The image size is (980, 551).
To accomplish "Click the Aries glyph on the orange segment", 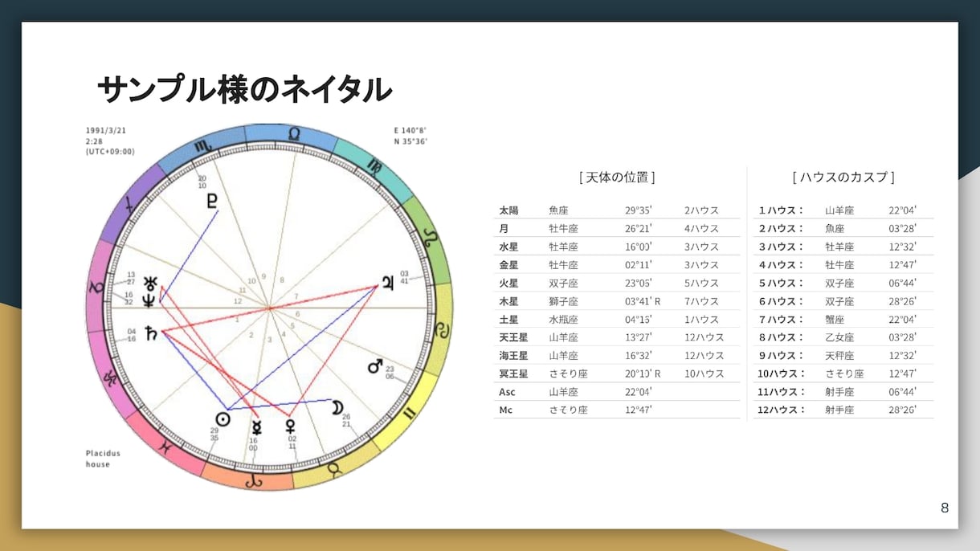I will [x=254, y=480].
